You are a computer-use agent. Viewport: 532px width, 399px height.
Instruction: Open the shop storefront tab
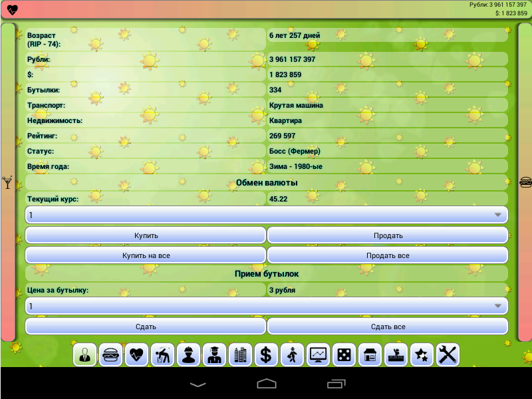370,355
